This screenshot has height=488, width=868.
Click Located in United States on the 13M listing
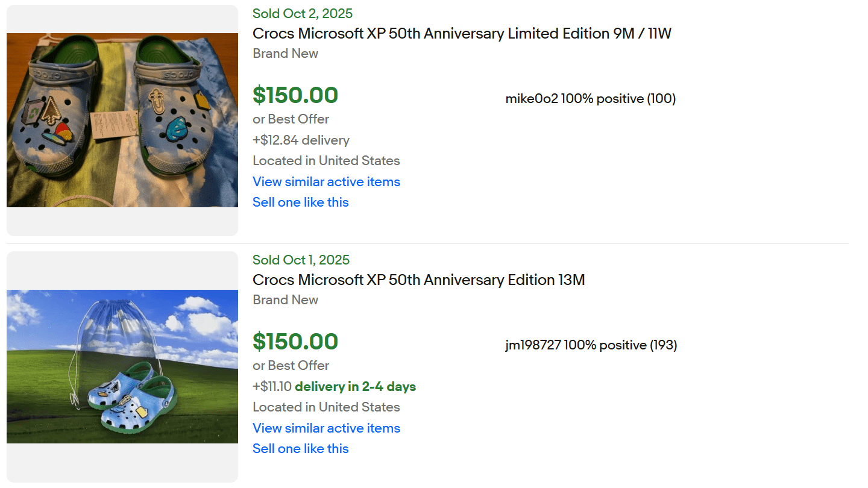[326, 407]
